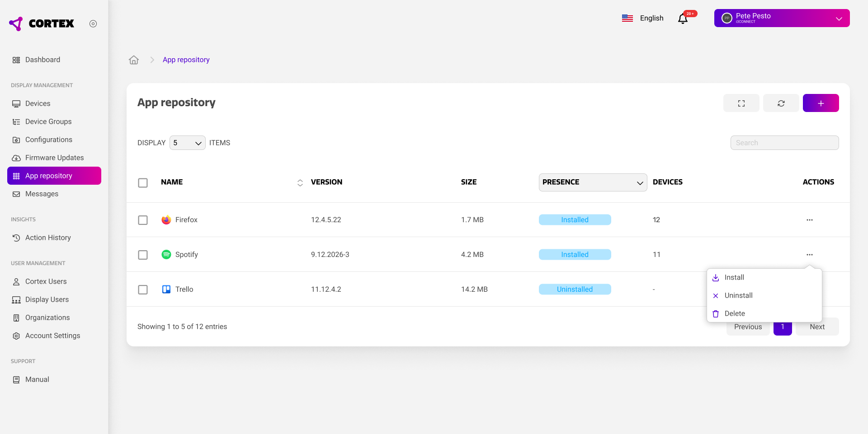Viewport: 868px width, 434px height.
Task: Open actions menu for Firefox row
Action: (x=809, y=220)
